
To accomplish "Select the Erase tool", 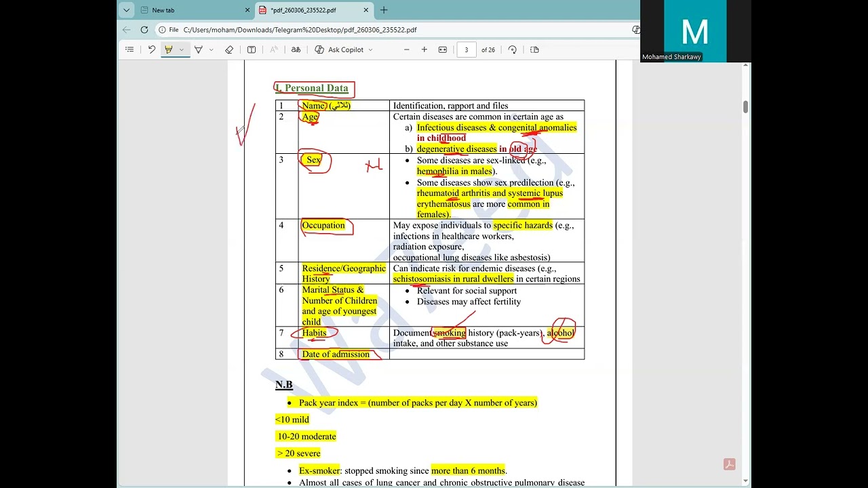I will [229, 49].
